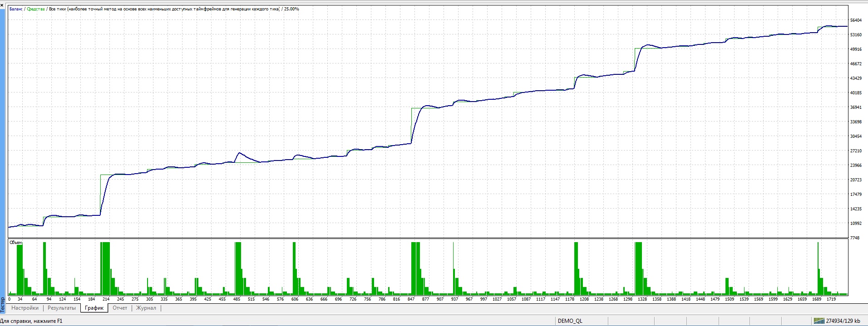Click the Объем label in the volume pane
The height and width of the screenshot is (326, 868).
point(16,243)
